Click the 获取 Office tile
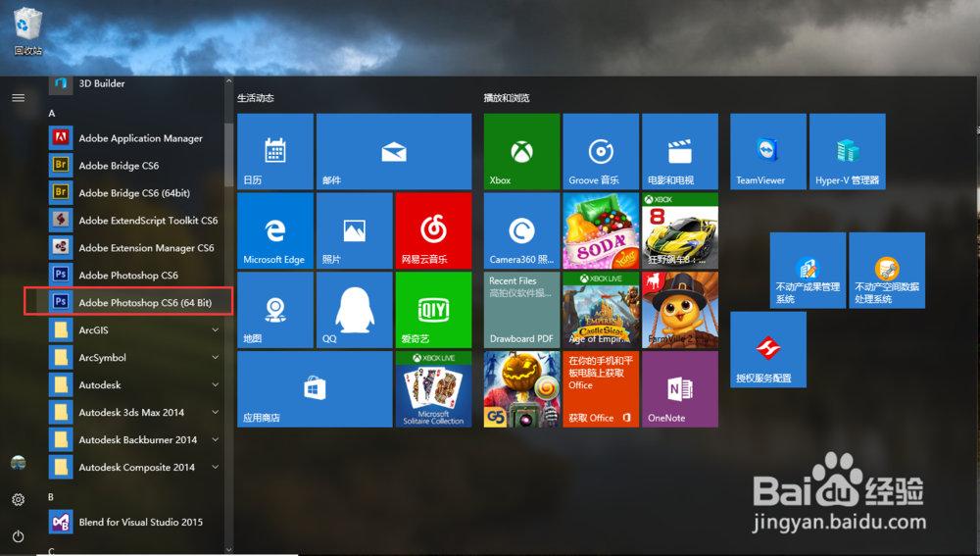This screenshot has width=980, height=556. coord(601,389)
